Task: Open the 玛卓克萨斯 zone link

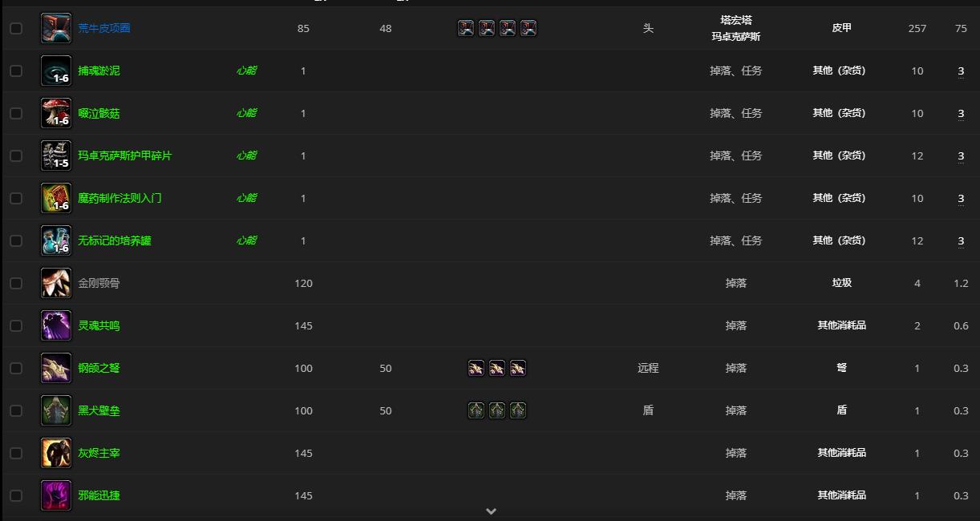Action: coord(735,36)
